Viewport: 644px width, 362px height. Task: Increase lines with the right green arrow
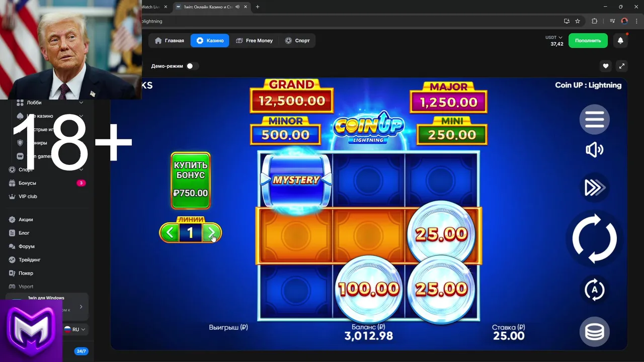pyautogui.click(x=211, y=233)
